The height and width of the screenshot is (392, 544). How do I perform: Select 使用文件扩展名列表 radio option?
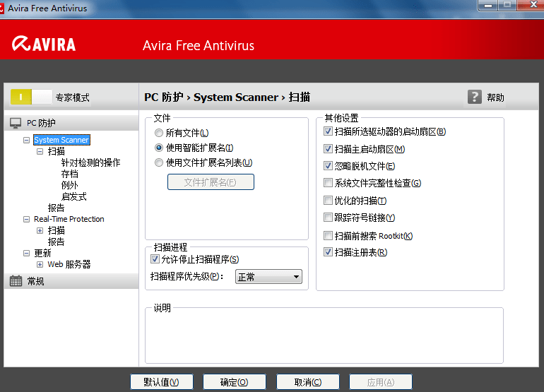pos(158,162)
